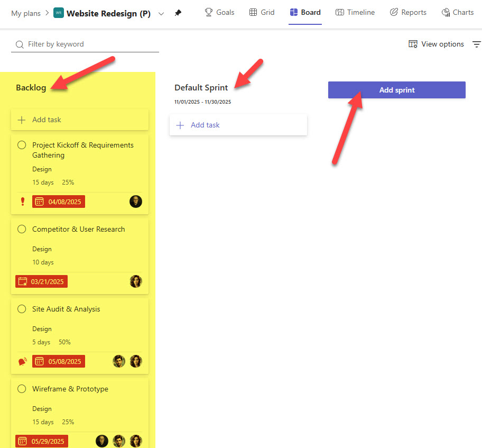Viewport: 482px width, 448px height.
Task: Click the female avatar on Site Audit card
Action: coord(135,361)
